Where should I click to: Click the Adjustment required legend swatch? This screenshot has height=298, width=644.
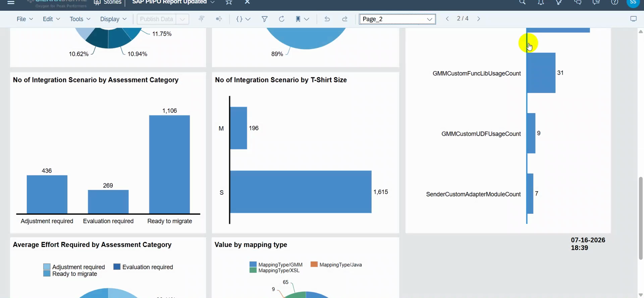[47, 267]
